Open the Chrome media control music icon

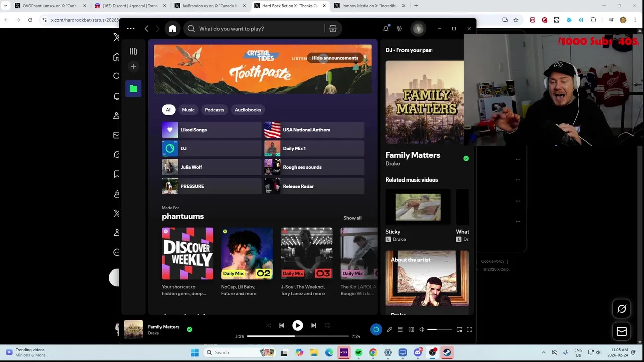tap(611, 20)
